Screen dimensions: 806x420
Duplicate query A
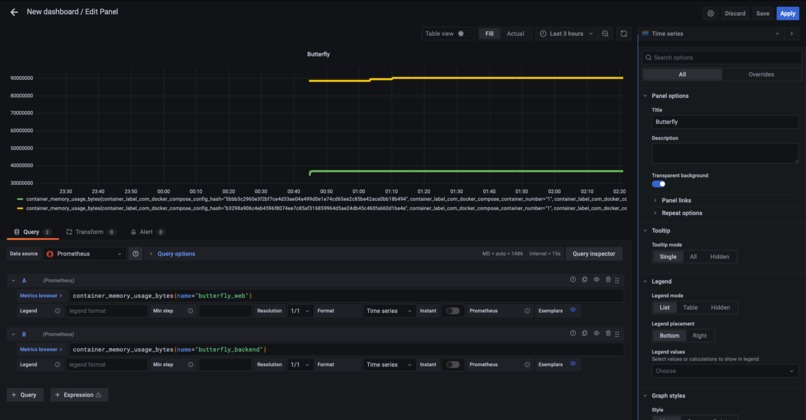584,280
